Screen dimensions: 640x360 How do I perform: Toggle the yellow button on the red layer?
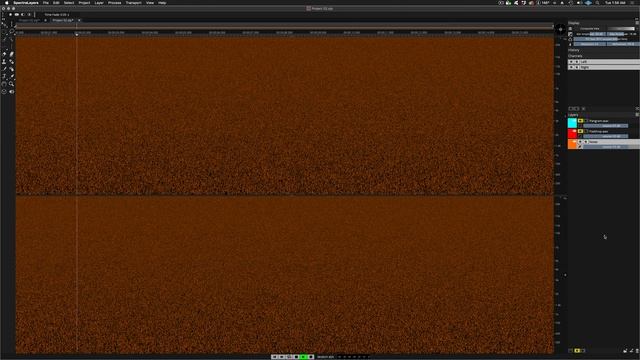pos(580,131)
